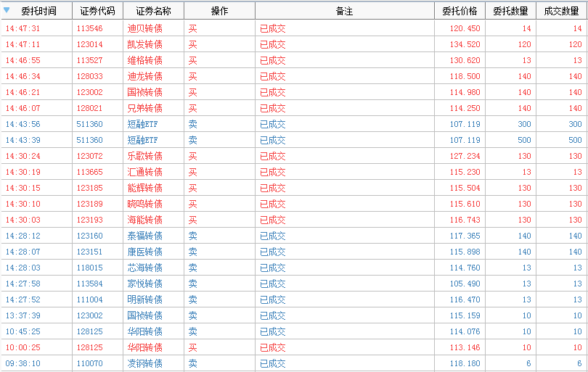Screen dimensions: 588x372
Task: Click price 114.980 cell
Action: [x=465, y=92]
